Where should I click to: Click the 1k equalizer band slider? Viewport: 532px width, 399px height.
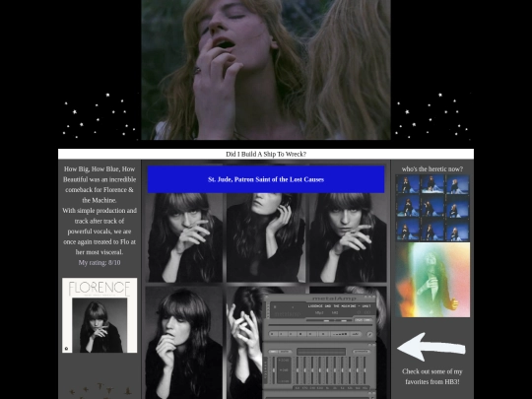(x=327, y=370)
